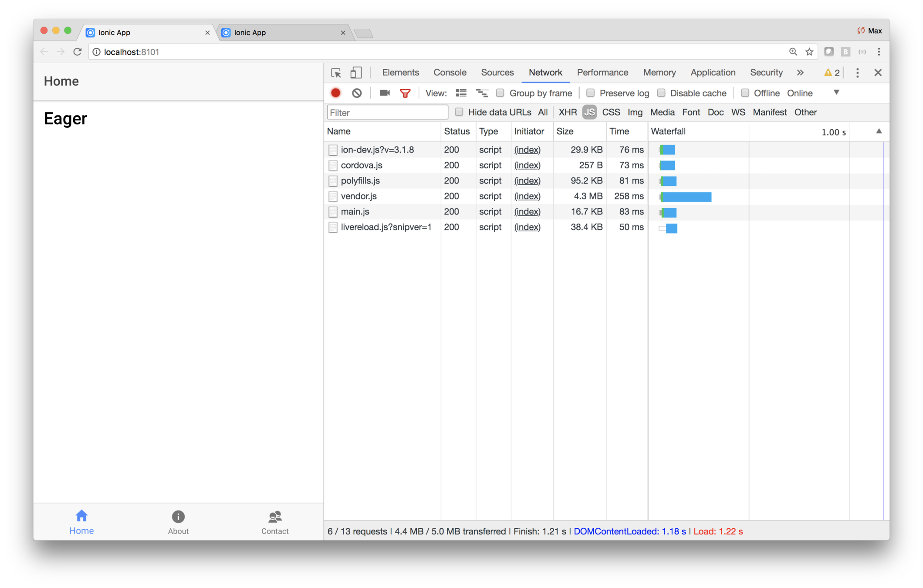Expand the more DevTools tabs chevron

(x=800, y=73)
